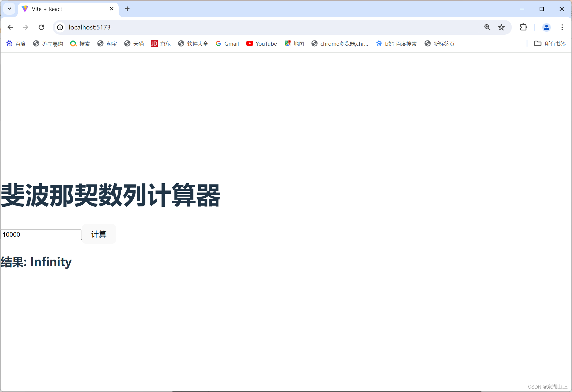This screenshot has height=392, width=572.
Task: Open the 百度 bookmark
Action: pos(16,44)
